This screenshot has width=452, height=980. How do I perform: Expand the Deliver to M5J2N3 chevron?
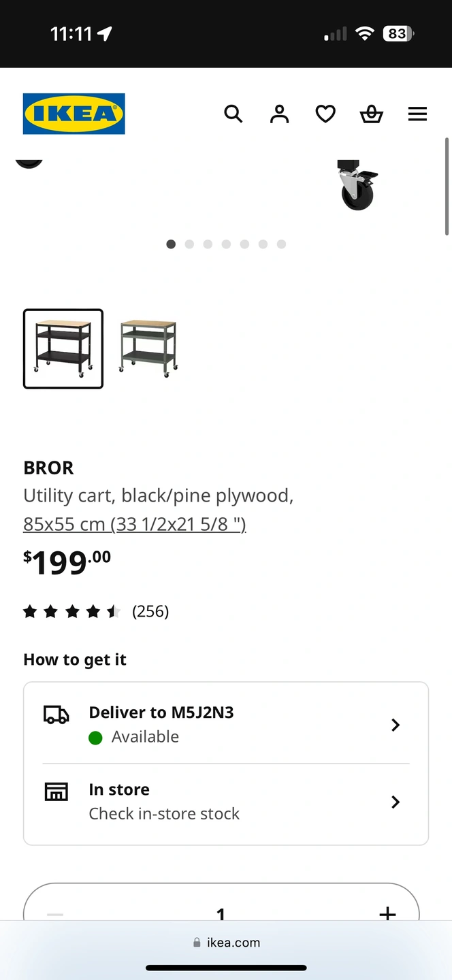coord(395,725)
